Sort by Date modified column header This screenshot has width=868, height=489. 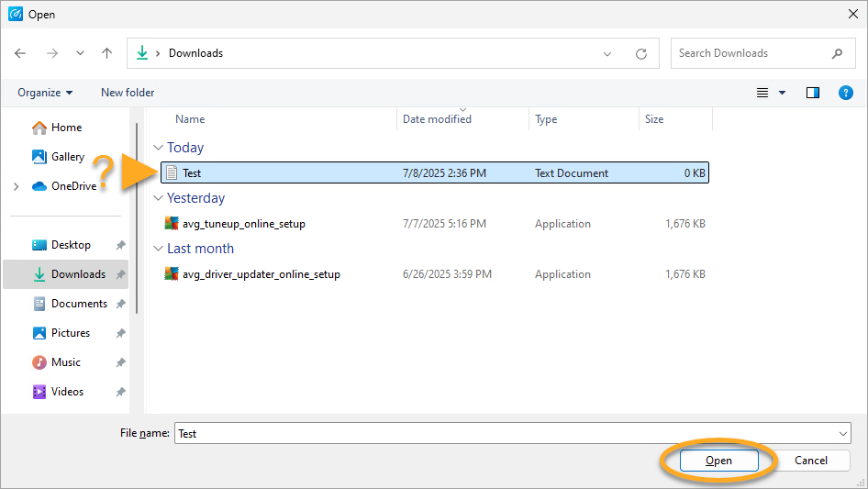437,119
